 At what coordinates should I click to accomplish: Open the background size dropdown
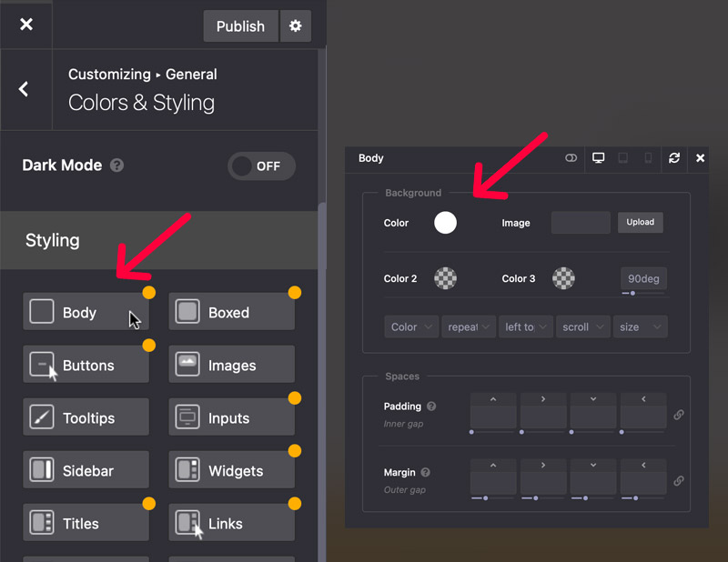[640, 327]
